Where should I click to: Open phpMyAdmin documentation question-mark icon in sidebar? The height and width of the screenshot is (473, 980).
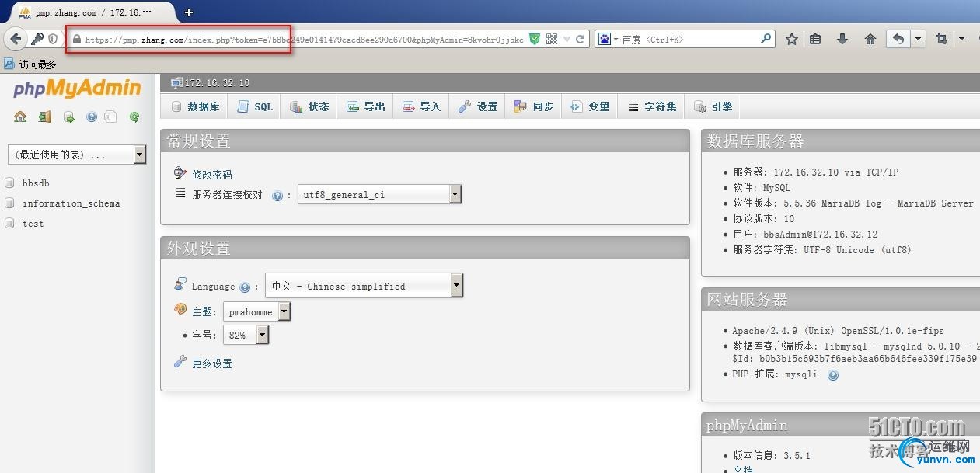coord(92,117)
